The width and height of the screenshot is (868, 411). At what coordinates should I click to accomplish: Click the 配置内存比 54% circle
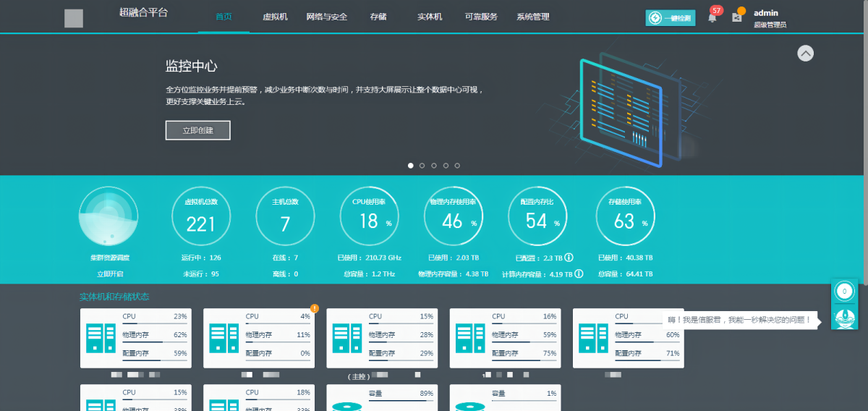pyautogui.click(x=537, y=216)
